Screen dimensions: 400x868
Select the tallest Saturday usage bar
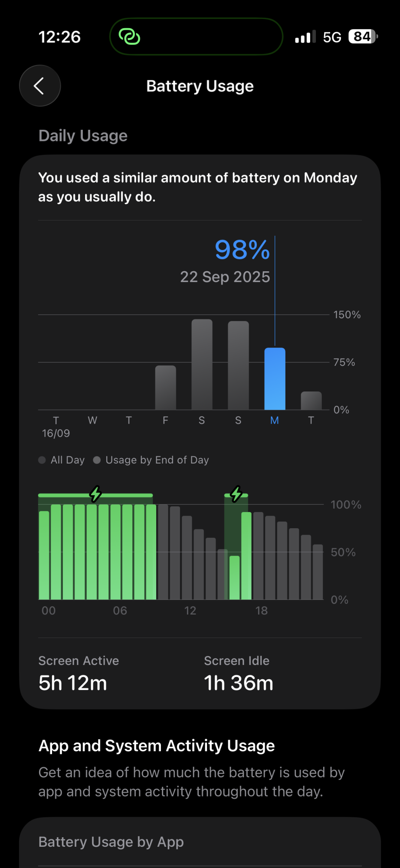coord(202,365)
